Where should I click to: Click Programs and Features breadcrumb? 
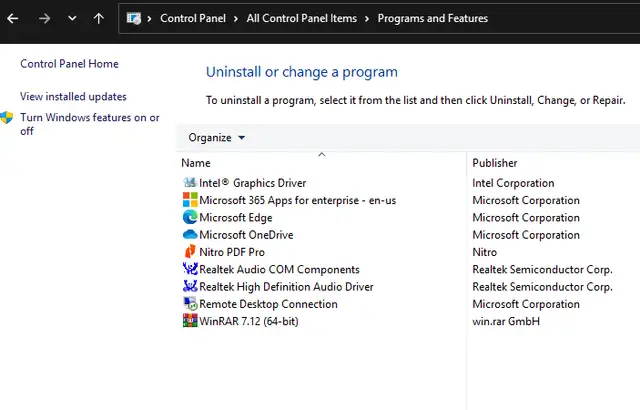[433, 18]
